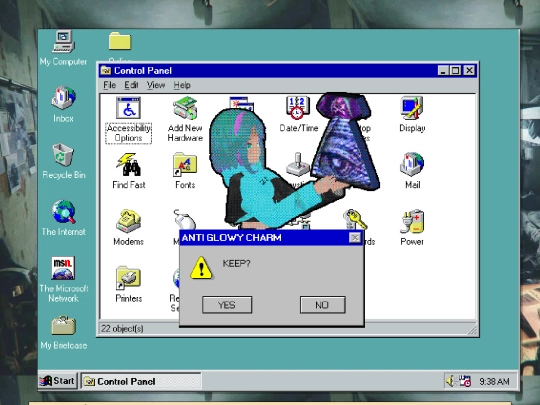Select the Mouse icon behind the dialog
The height and width of the screenshot is (405, 540).
click(184, 219)
